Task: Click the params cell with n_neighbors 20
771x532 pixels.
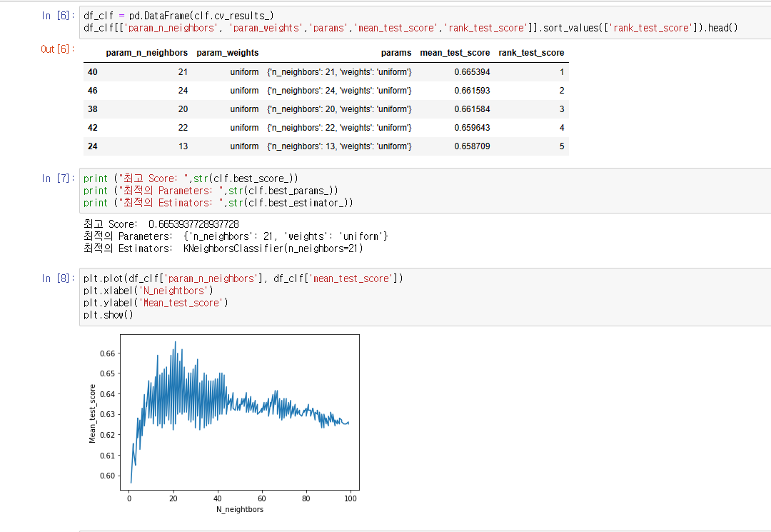Action: pyautogui.click(x=339, y=109)
